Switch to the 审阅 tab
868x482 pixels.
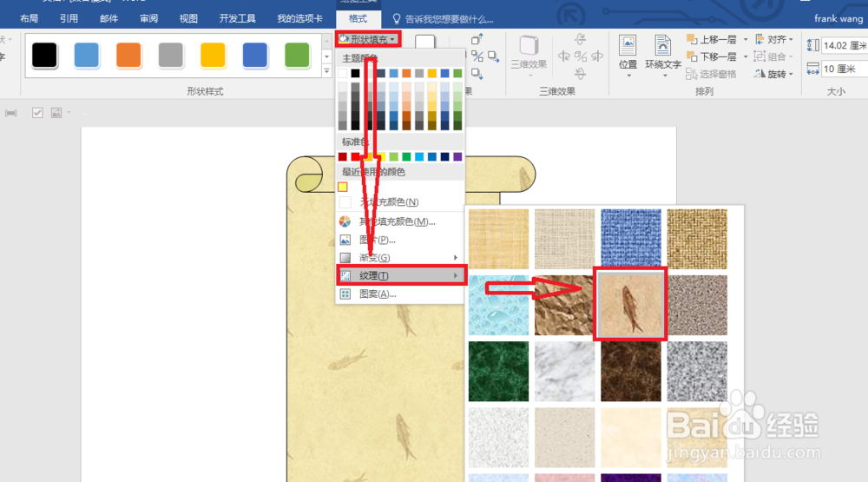[x=148, y=19]
